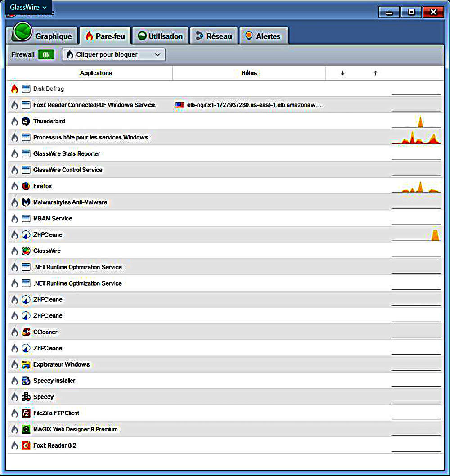Block Speccy Installer with its flame icon

[14, 381]
